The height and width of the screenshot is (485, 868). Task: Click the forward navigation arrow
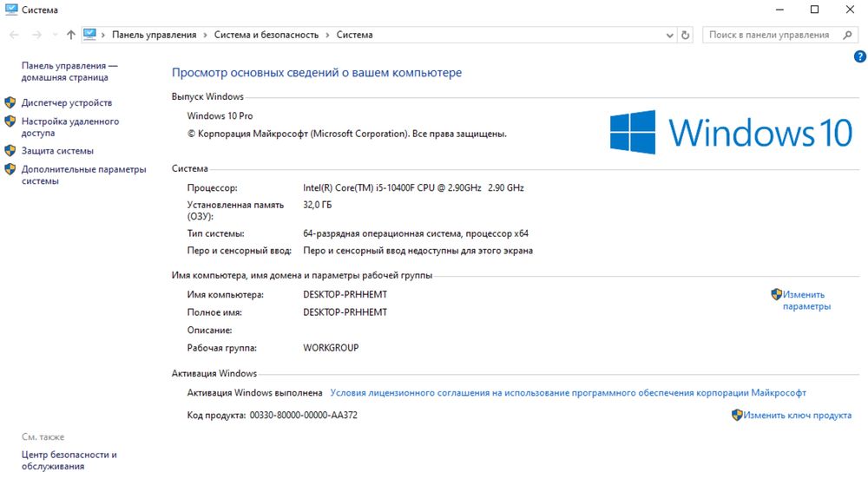coord(36,36)
